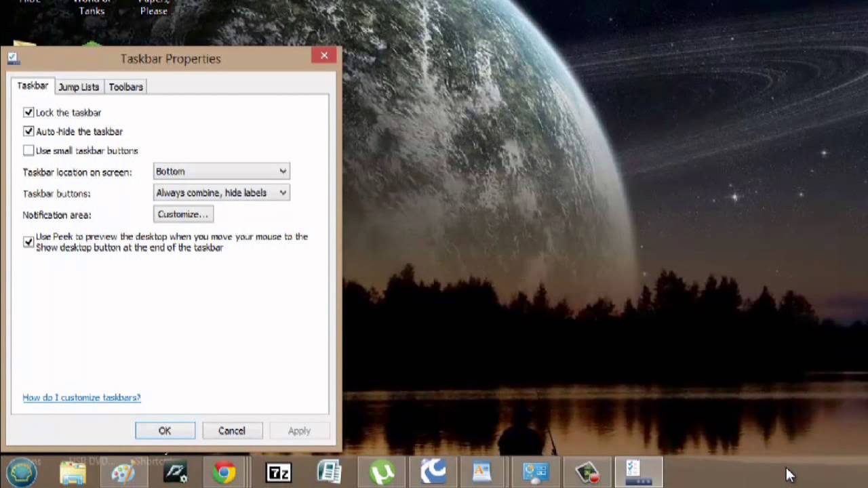Uncheck Lock the taskbar
The width and height of the screenshot is (868, 488).
[28, 113]
